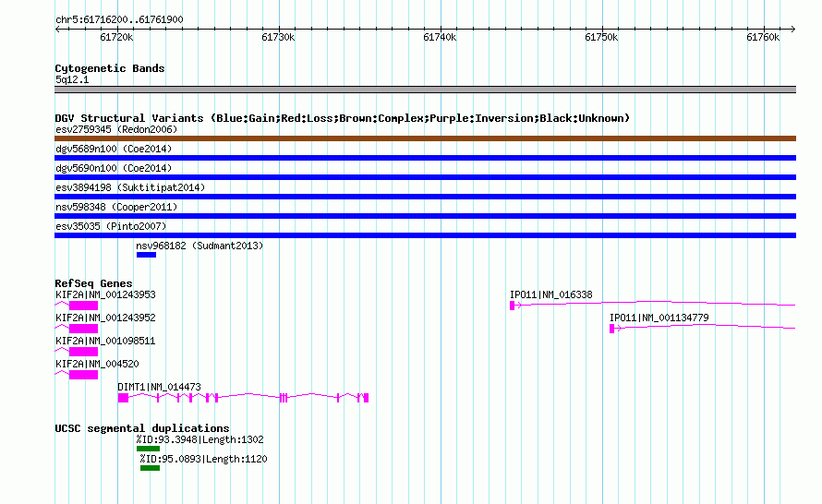Open KIF2A|NM_001243952 transcript label
This screenshot has width=822, height=504.
(105, 318)
